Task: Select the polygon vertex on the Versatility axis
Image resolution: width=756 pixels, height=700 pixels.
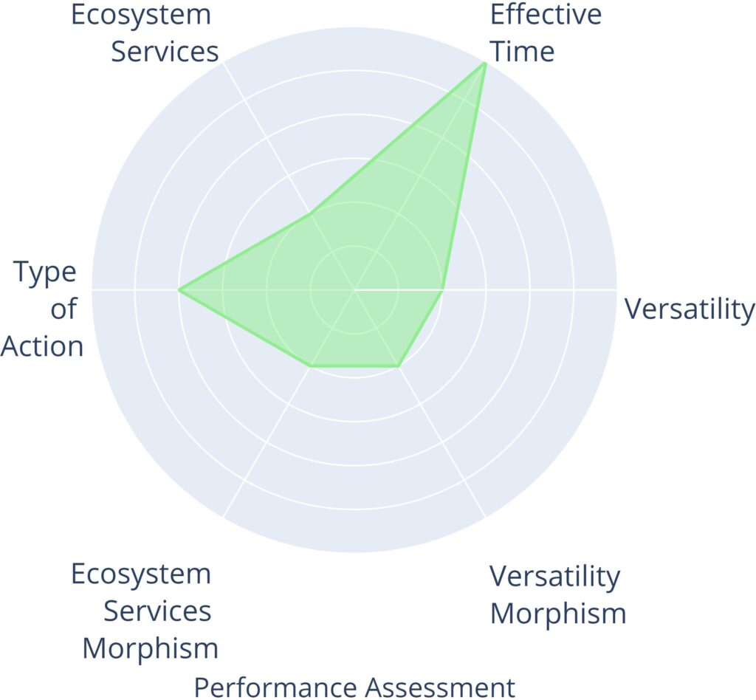Action: [442, 289]
